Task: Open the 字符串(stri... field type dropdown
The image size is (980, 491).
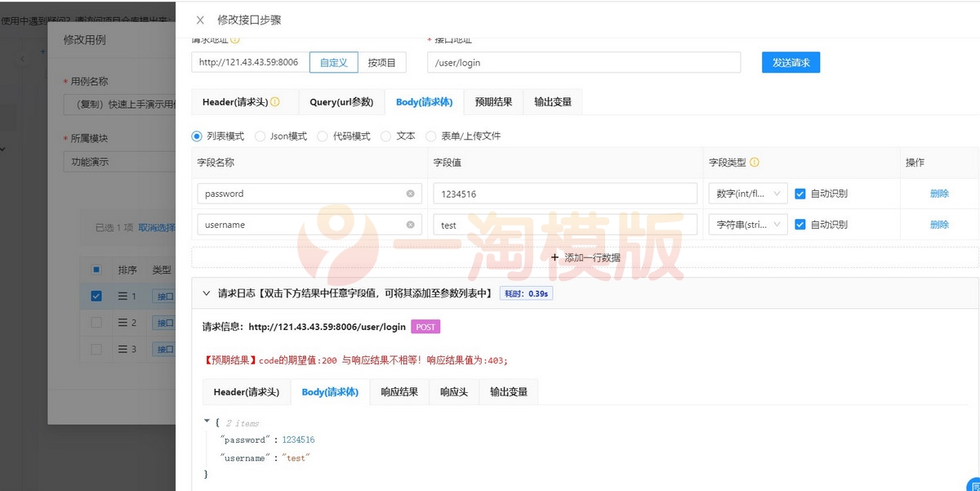Action: [748, 225]
